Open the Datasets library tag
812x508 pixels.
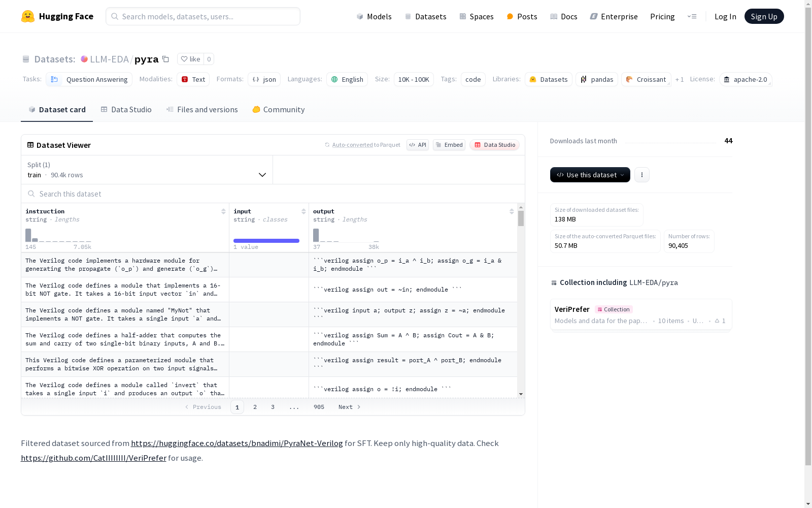point(549,79)
